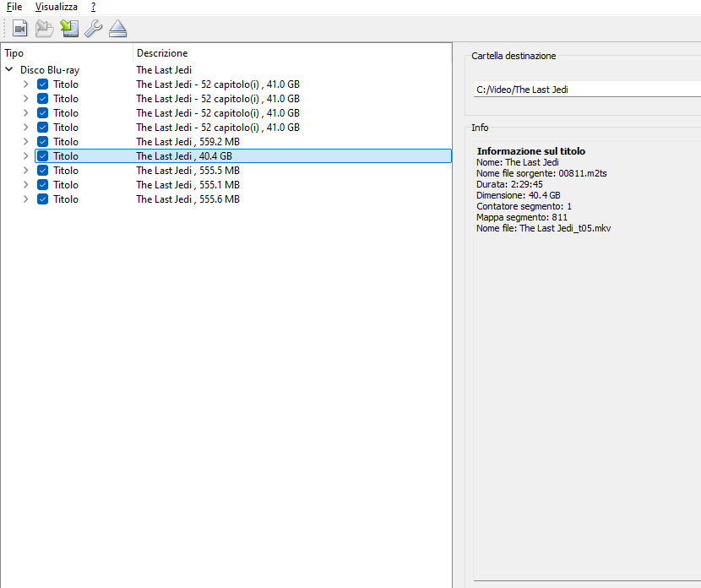Click the green arrow backup disc icon
The image size is (701, 588).
tap(69, 29)
